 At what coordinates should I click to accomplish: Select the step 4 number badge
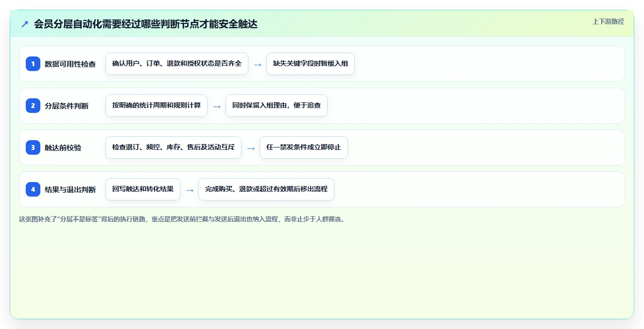point(33,189)
